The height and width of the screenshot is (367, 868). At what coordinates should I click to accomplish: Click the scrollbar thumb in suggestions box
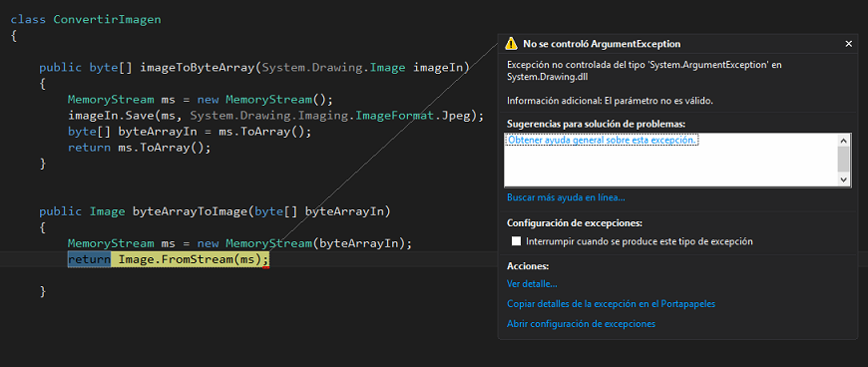tap(844, 160)
